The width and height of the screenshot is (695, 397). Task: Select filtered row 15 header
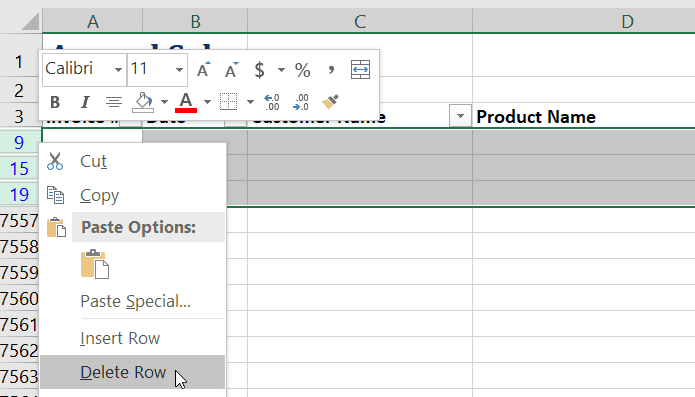pos(19,168)
